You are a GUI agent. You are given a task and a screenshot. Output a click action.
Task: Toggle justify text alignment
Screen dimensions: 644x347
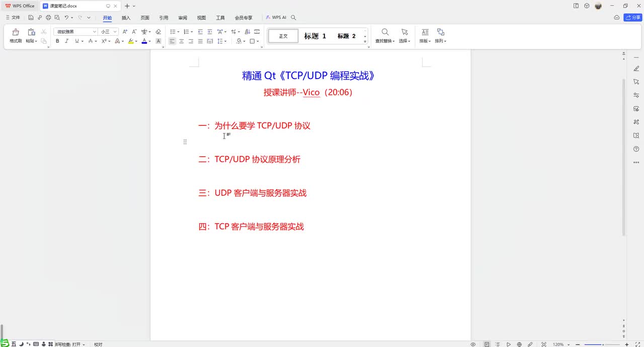click(x=200, y=41)
